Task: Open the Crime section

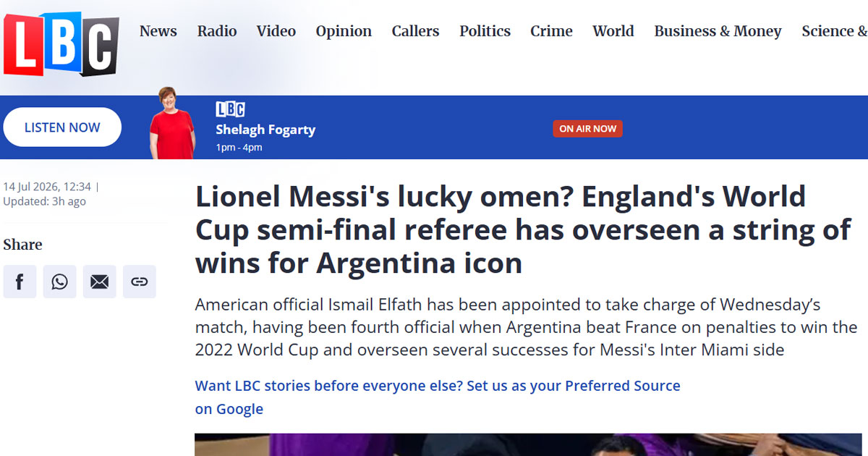Action: click(551, 31)
